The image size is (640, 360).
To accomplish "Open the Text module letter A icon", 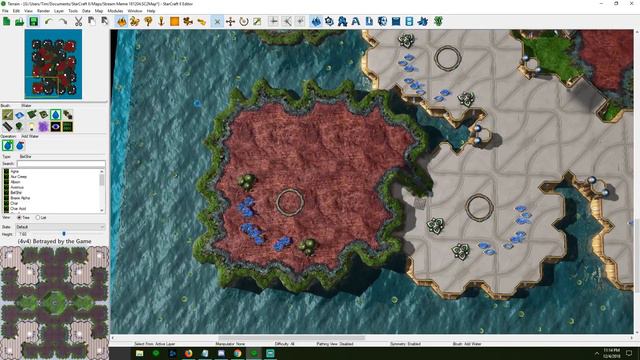I will pyautogui.click(x=356, y=22).
